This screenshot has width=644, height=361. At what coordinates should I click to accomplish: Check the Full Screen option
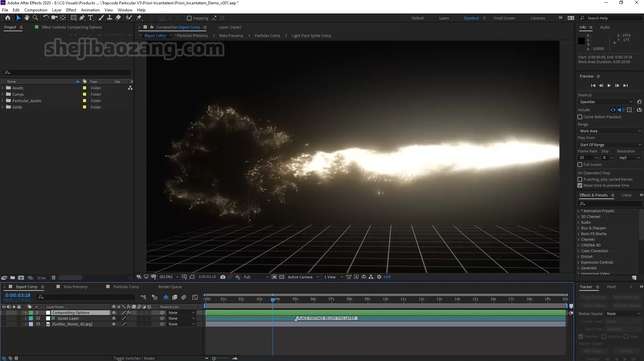580,165
